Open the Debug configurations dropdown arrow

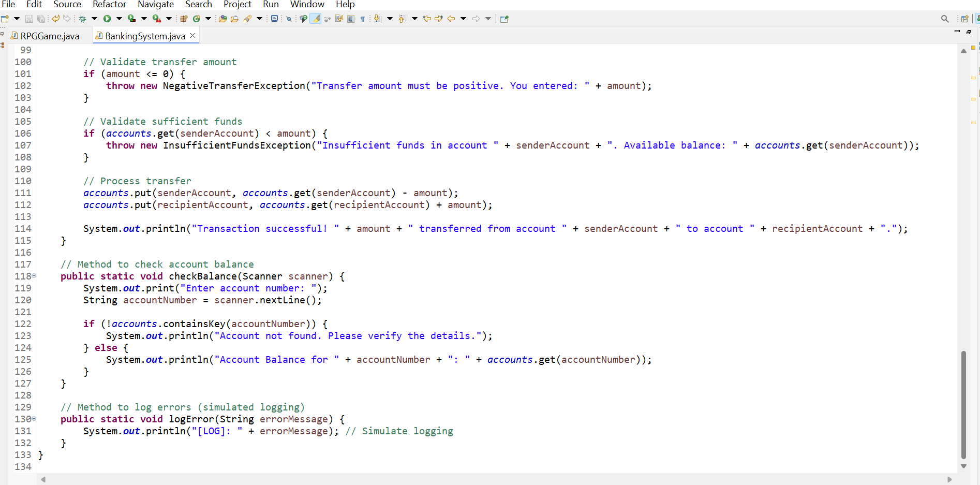94,19
